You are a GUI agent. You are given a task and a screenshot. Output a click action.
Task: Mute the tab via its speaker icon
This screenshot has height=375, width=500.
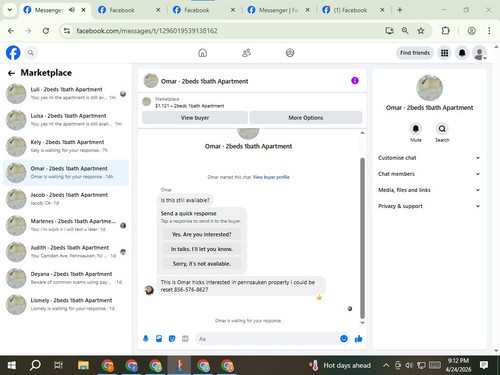pyautogui.click(x=72, y=10)
